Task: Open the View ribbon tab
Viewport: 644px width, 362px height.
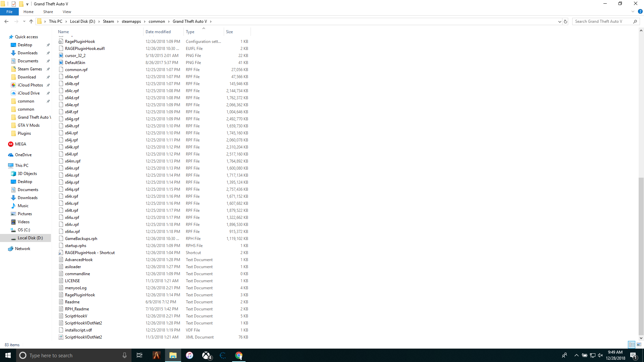Action: 67,12
